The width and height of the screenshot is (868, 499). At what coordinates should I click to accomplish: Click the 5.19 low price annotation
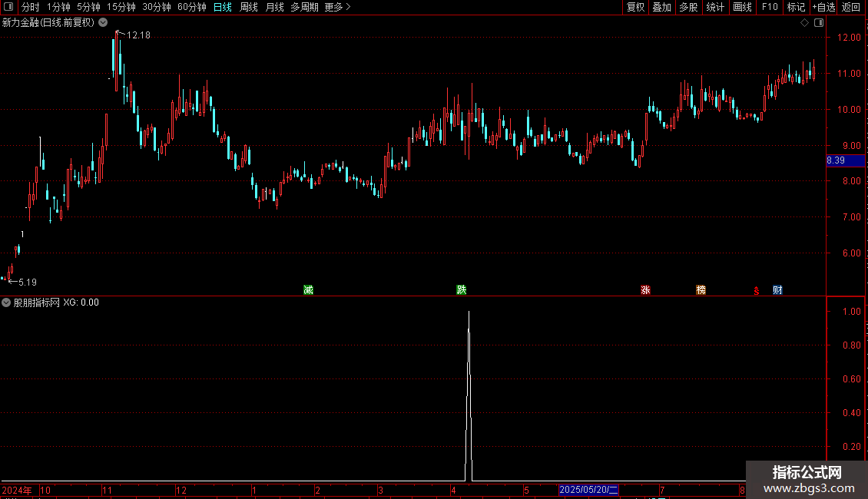pyautogui.click(x=27, y=283)
